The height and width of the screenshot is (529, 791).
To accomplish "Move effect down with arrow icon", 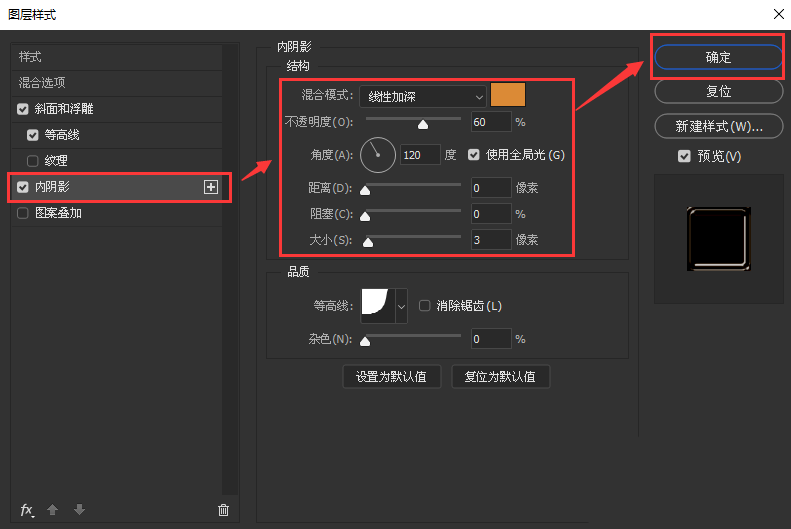I will [x=79, y=510].
